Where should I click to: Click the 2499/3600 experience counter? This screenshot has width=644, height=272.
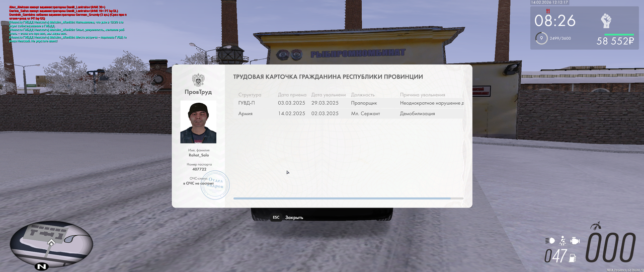pyautogui.click(x=560, y=38)
